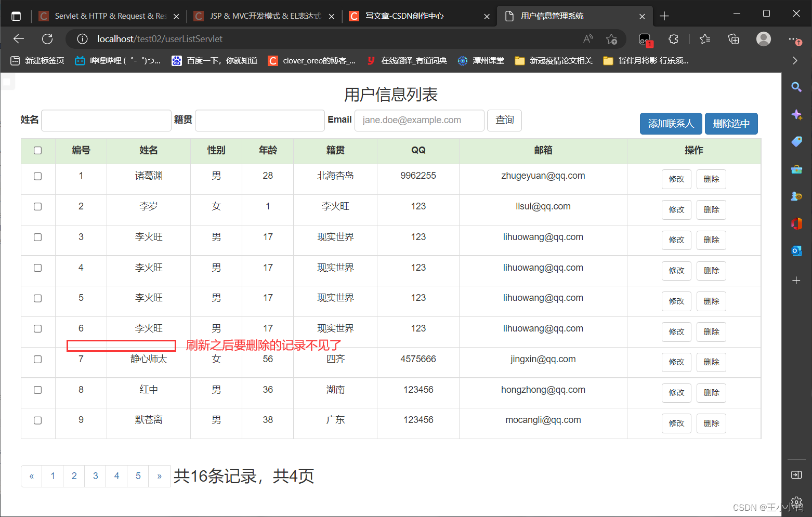Open the browser collections icon
Screen dimensions: 812x517
734,39
